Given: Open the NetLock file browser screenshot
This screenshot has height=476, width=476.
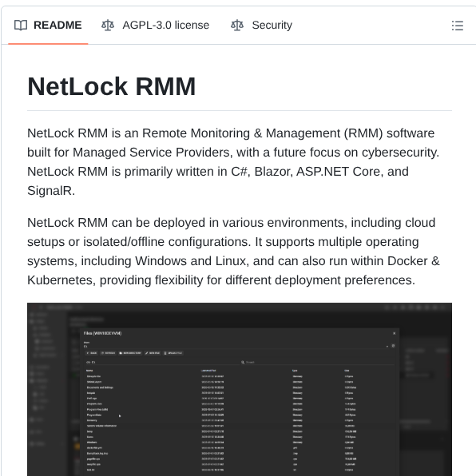Looking at the screenshot, I should [240, 389].
